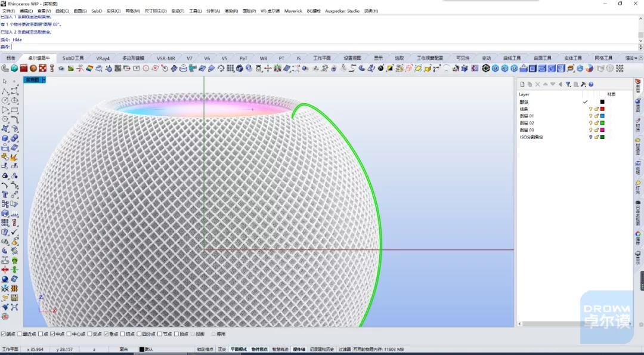Screen dimensions: 644x355
Task: Click the dotted circle polar array icon
Action: click(221, 68)
